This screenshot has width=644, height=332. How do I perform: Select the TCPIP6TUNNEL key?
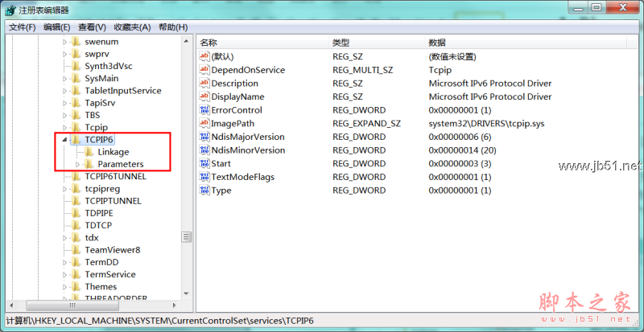tap(114, 176)
